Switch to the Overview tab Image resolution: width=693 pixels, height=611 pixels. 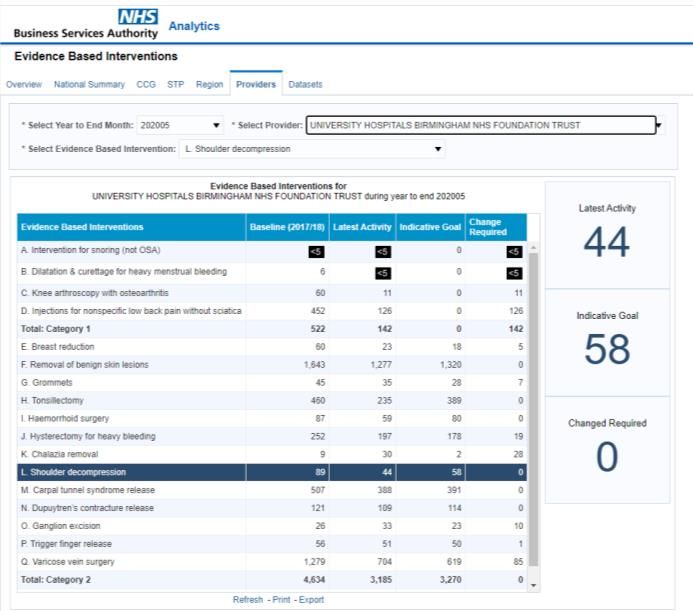(24, 84)
